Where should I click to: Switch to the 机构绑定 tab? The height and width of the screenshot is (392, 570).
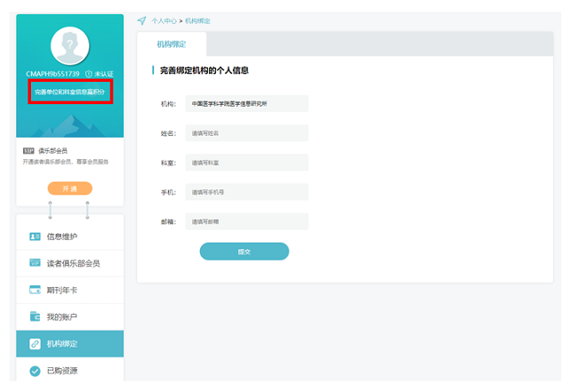[172, 44]
